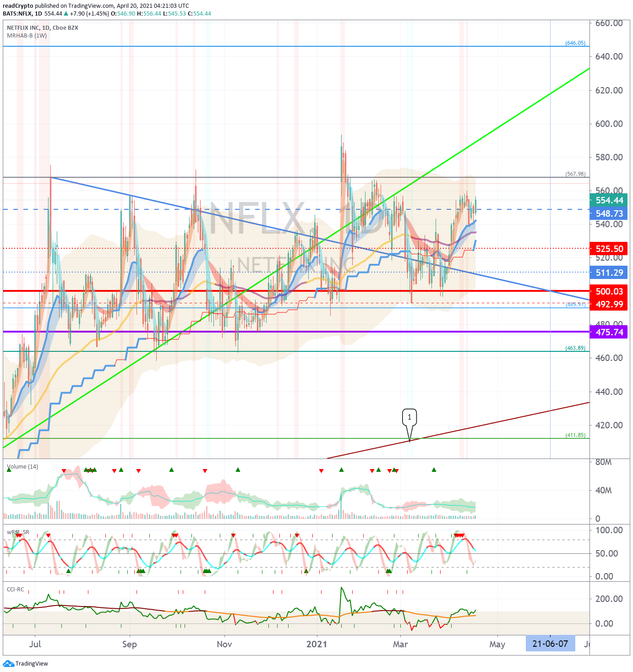Click the 460.00 price axis tick
633x672 pixels.
(x=609, y=358)
